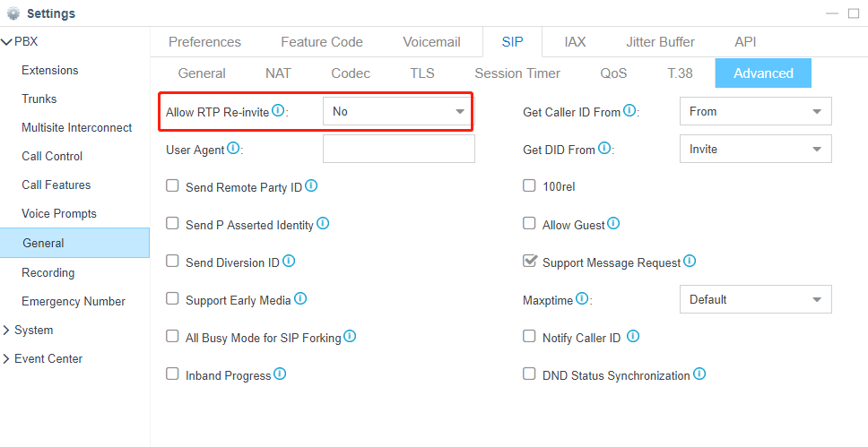Open the Maxtime dropdown

tap(756, 299)
